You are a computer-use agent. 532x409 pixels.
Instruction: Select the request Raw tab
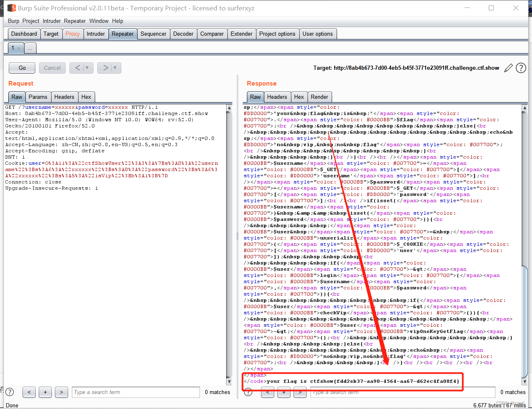pyautogui.click(x=17, y=97)
